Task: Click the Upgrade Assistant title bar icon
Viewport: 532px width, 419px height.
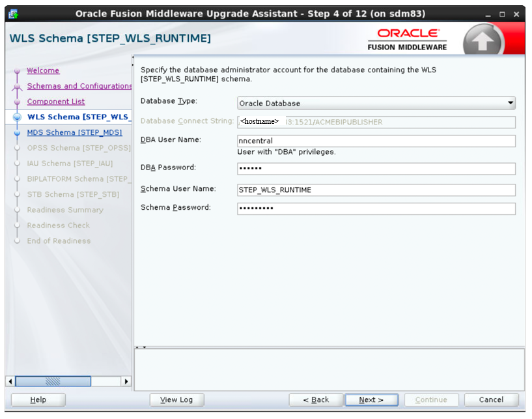Action: coord(13,14)
